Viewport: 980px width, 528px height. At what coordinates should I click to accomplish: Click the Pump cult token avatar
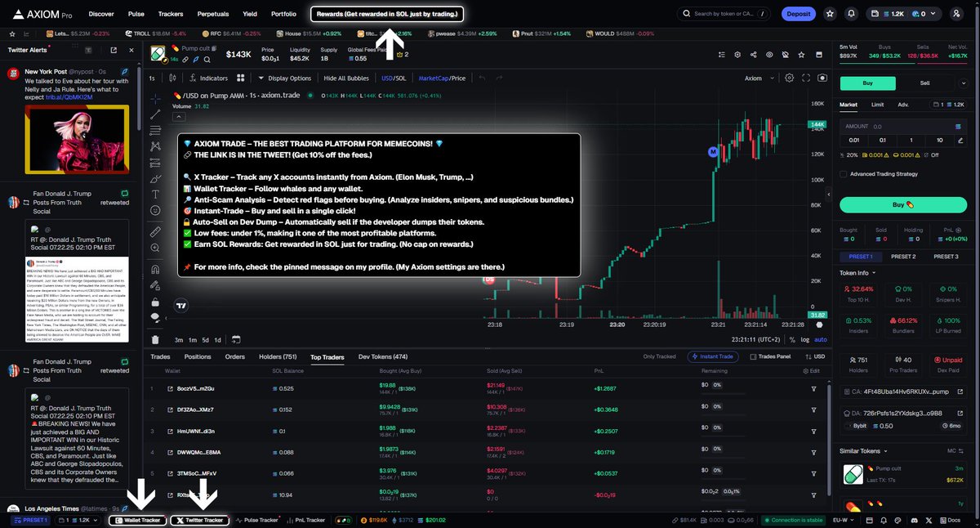[159, 54]
